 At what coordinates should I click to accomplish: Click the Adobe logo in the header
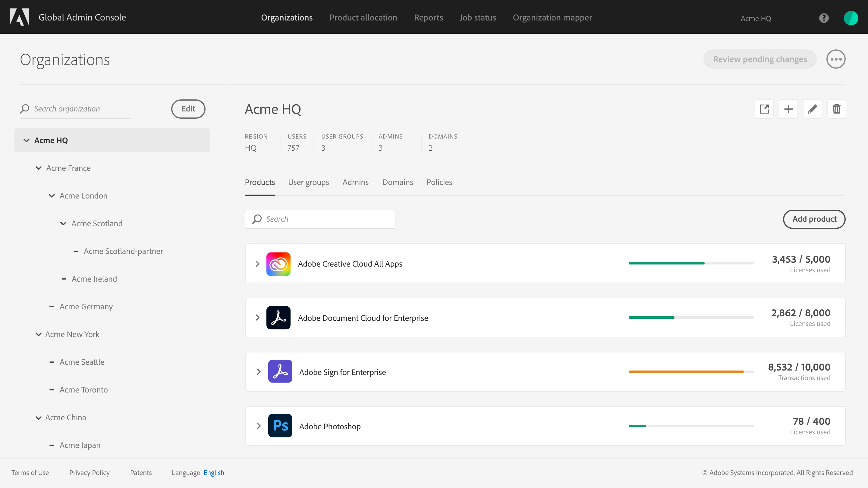[19, 17]
